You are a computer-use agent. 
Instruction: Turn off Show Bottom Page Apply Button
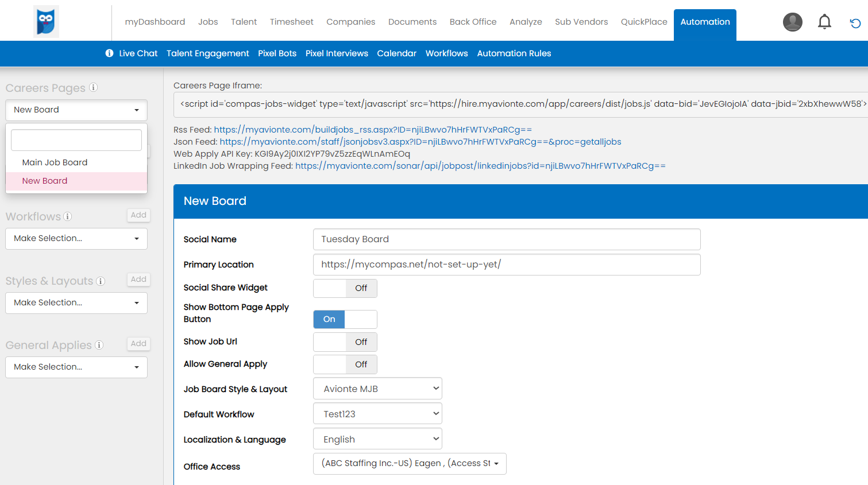tap(345, 319)
